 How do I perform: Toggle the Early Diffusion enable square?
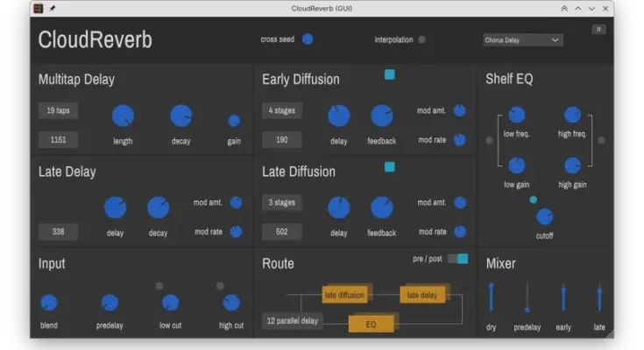coord(389,74)
